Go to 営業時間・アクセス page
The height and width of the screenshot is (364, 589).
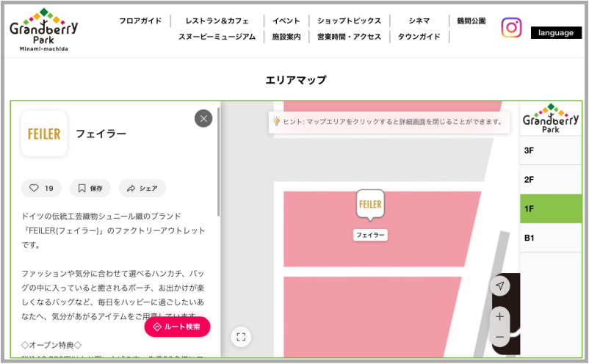coord(349,37)
